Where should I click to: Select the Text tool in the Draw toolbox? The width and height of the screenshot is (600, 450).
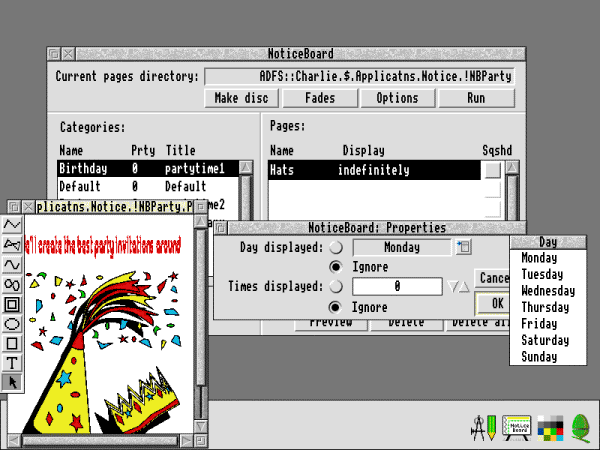12,362
